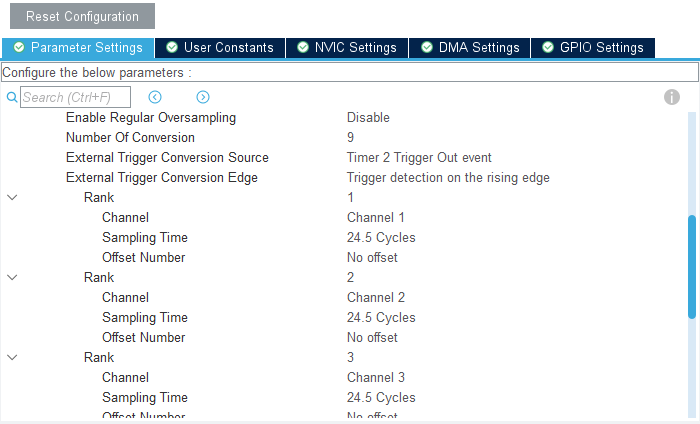Go to next search result arrow
The image size is (700, 424).
click(203, 97)
